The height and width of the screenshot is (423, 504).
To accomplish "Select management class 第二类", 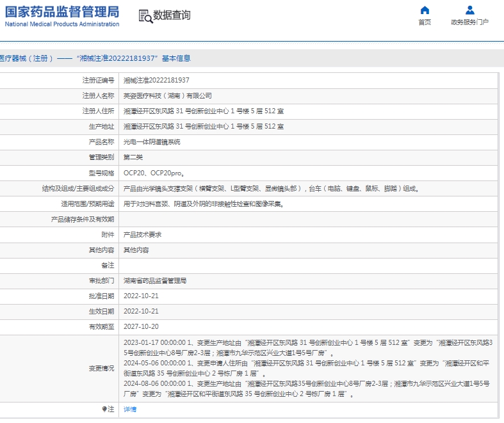I will (x=133, y=157).
